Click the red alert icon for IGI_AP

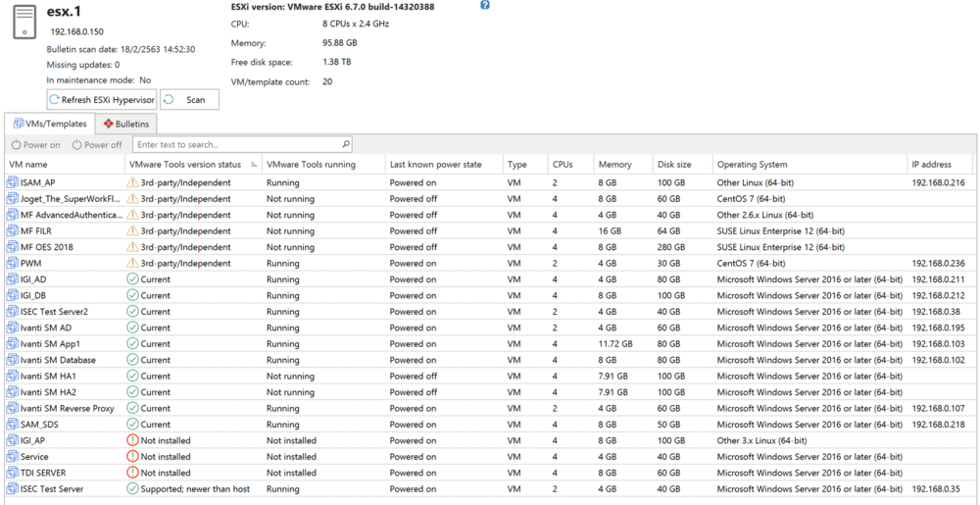point(132,440)
